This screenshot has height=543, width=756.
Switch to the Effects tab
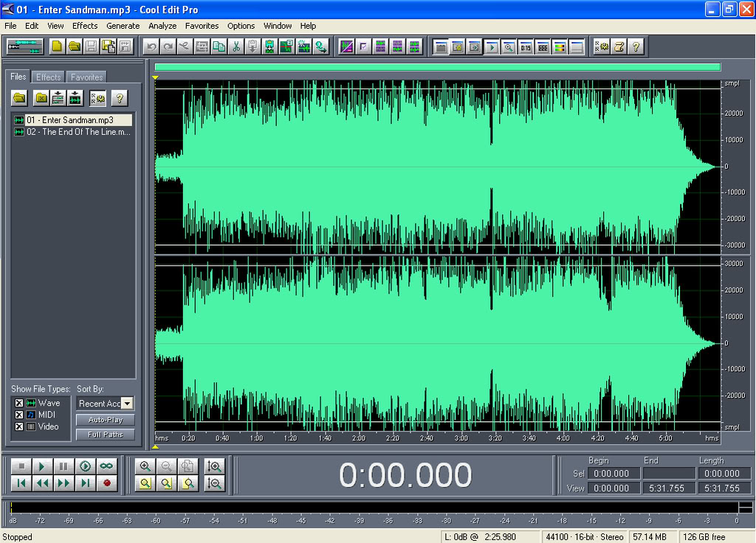[48, 77]
